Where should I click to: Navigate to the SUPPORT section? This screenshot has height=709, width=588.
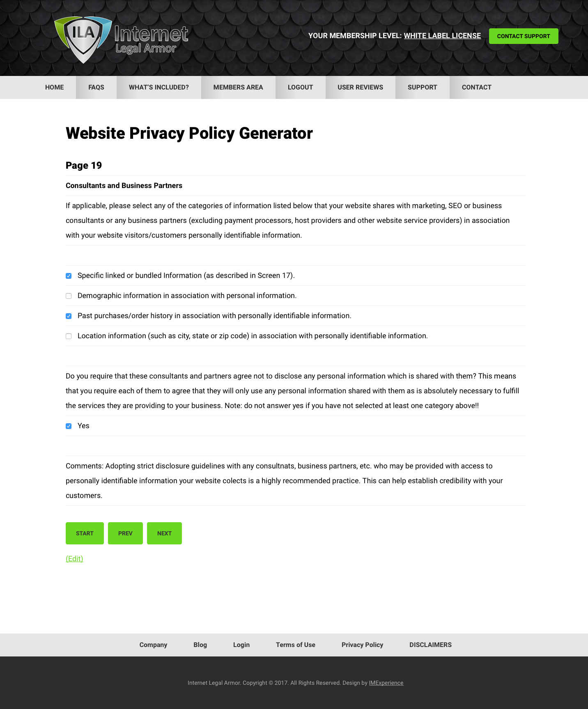coord(422,87)
